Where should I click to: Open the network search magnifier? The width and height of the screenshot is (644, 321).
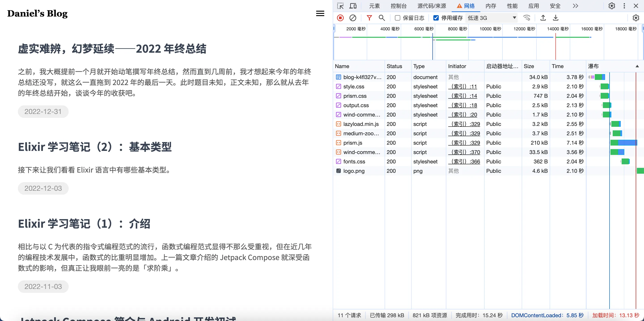tap(381, 18)
